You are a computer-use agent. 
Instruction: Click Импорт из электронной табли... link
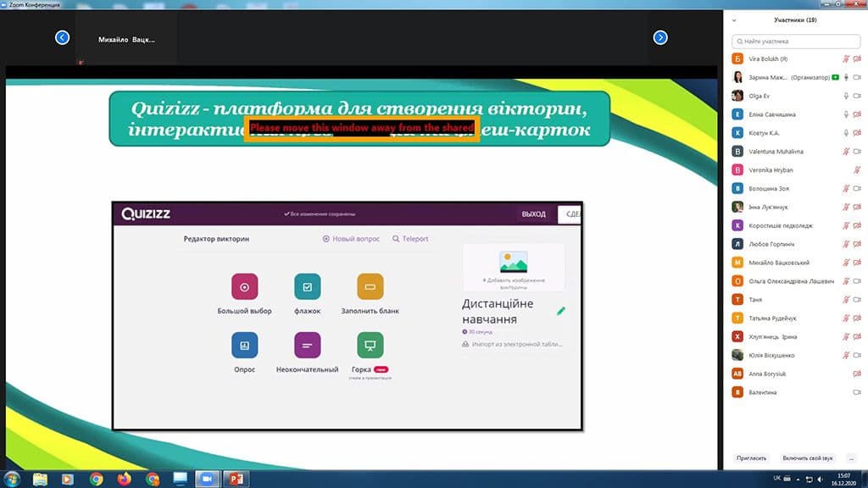click(512, 344)
